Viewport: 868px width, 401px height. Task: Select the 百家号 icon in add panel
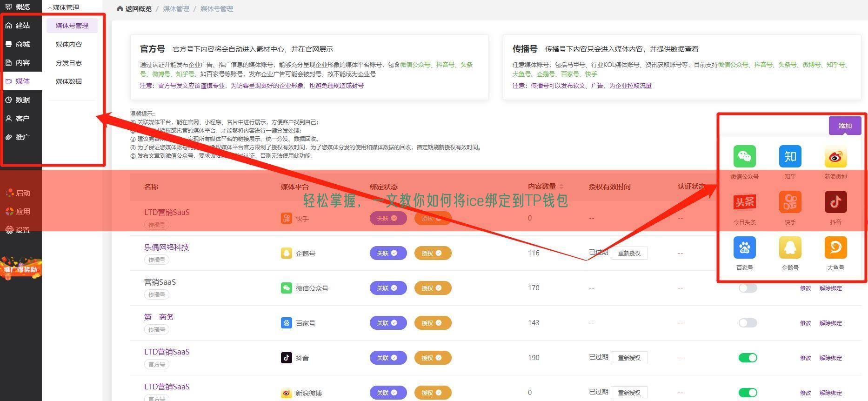pyautogui.click(x=744, y=247)
